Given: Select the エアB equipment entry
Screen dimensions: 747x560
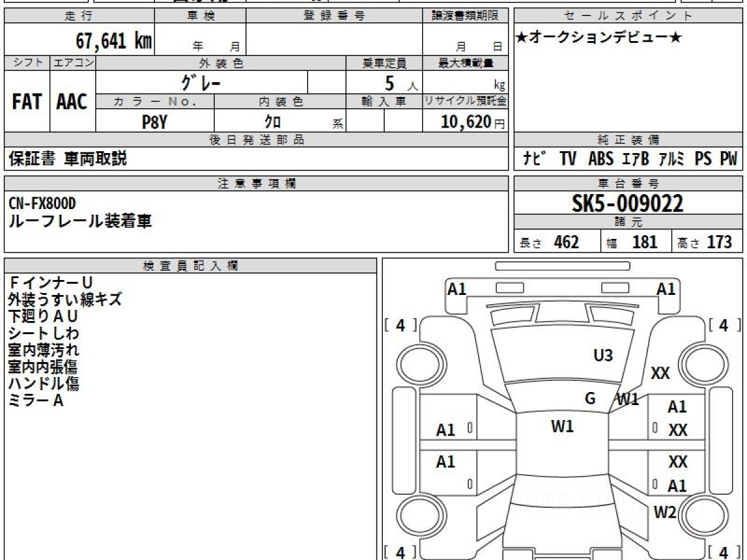Looking at the screenshot, I should 636,159.
